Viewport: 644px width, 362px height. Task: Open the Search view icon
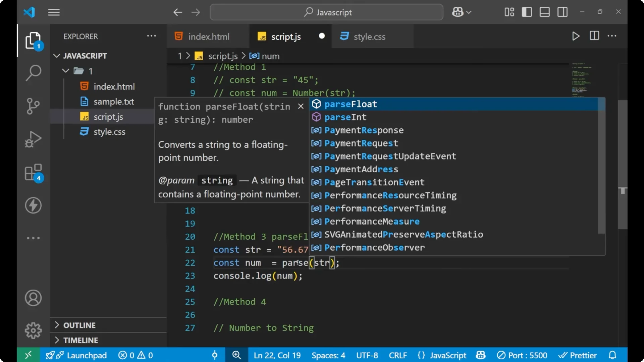coord(33,73)
